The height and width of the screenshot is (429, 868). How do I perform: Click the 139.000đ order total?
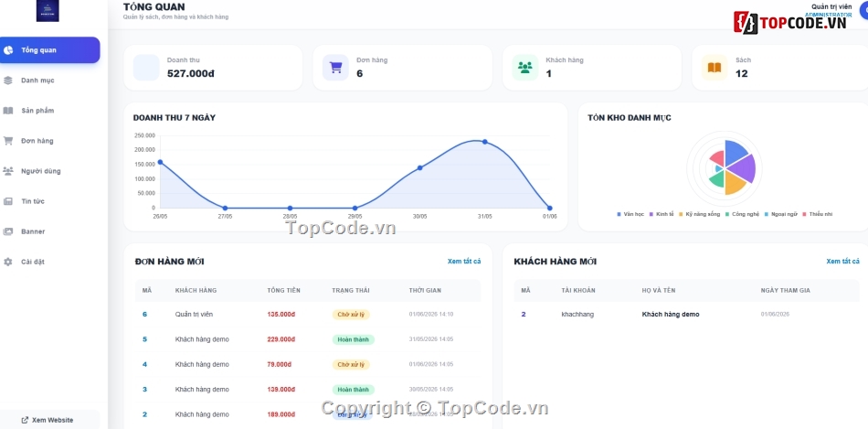tap(281, 389)
